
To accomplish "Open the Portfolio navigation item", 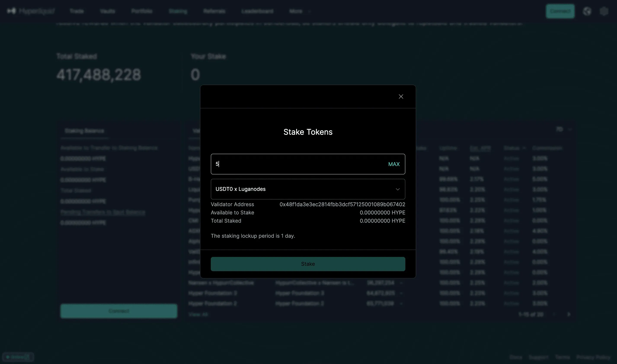I will 142,11.
